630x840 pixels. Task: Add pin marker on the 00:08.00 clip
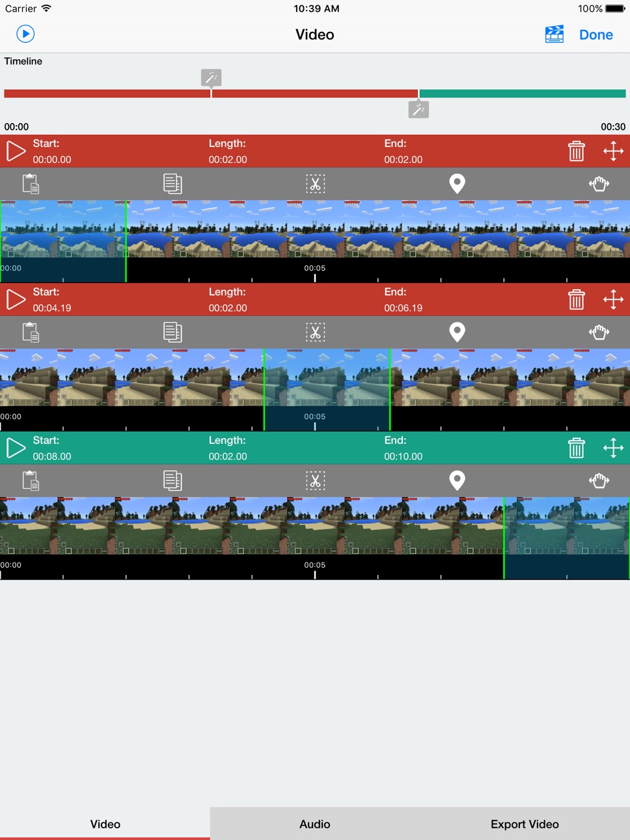pyautogui.click(x=458, y=481)
